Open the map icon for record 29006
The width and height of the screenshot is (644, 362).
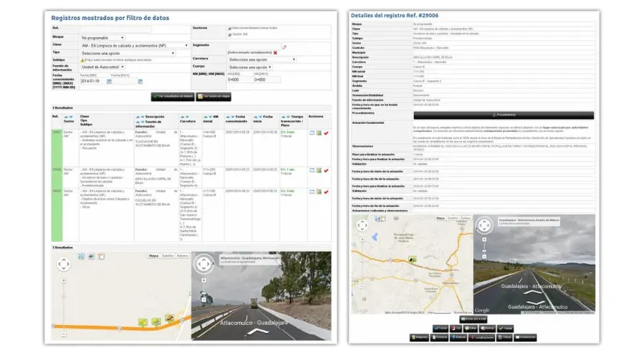point(319,171)
